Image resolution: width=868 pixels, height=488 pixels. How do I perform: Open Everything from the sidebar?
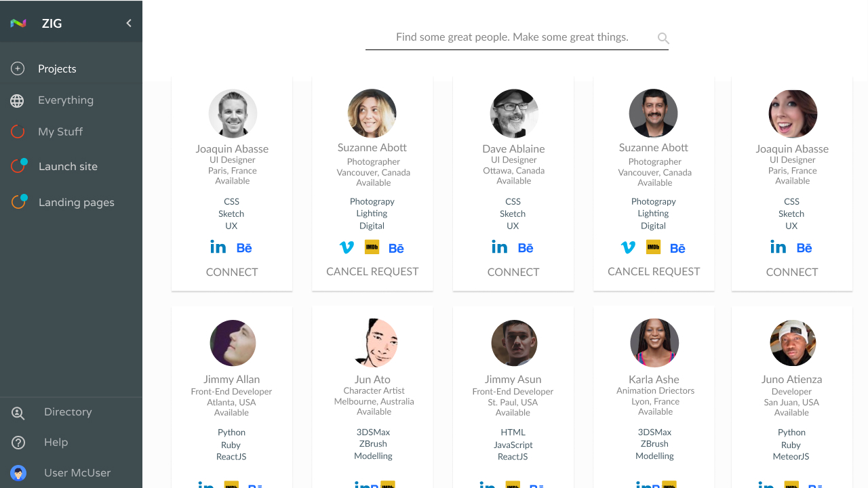[65, 100]
